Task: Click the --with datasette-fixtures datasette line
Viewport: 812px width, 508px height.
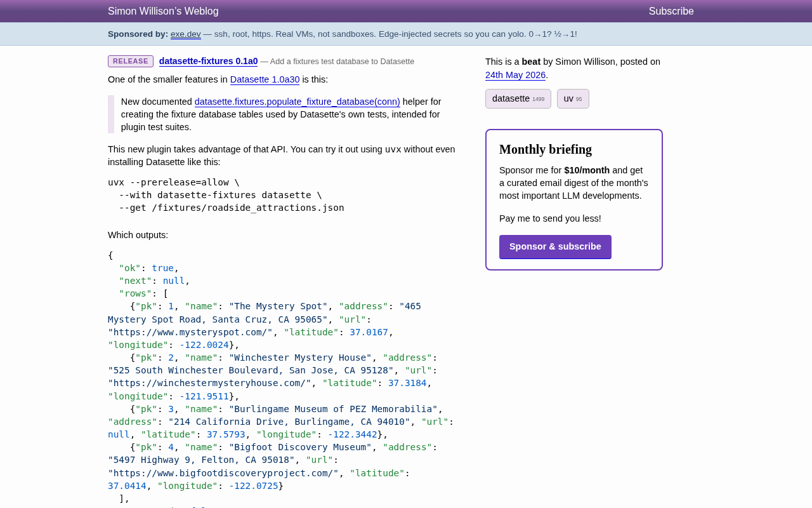Action: [x=220, y=195]
